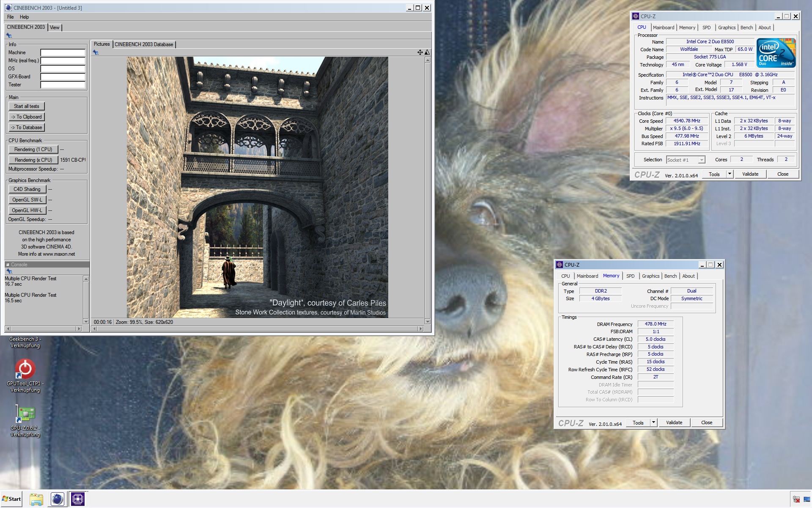Open About tab in upper CPU-Z

click(765, 28)
